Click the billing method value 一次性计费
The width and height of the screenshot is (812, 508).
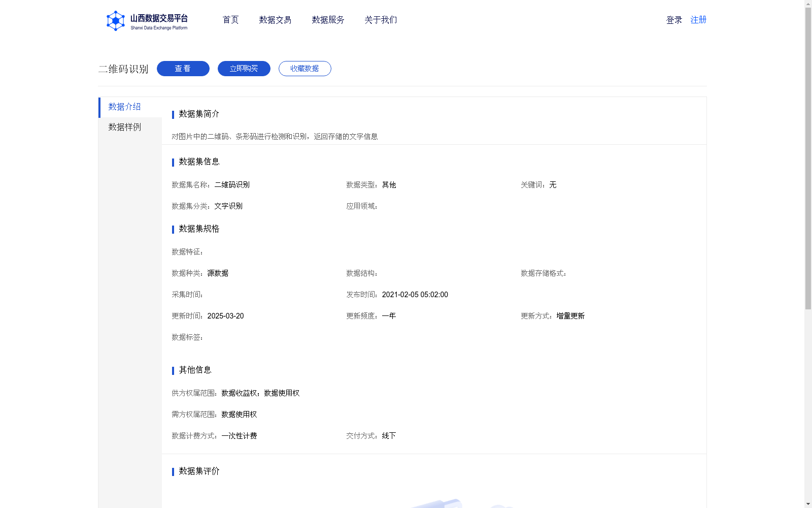(x=239, y=436)
